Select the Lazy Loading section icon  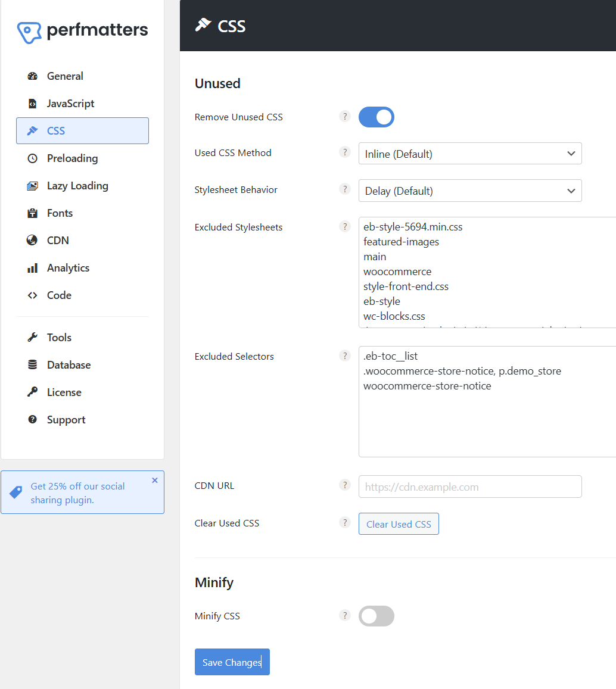(x=33, y=185)
